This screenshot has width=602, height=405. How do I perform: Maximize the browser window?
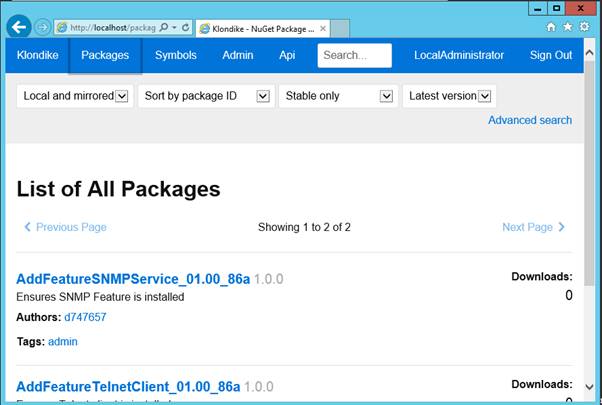(x=556, y=8)
